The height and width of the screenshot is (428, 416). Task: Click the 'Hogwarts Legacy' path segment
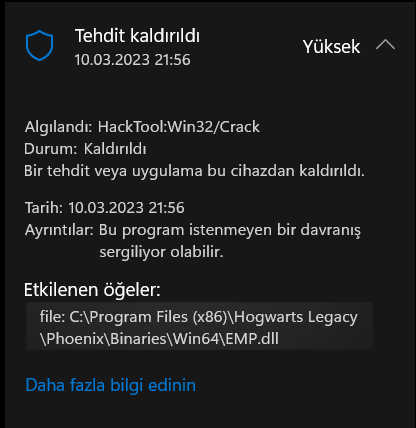[x=296, y=317]
